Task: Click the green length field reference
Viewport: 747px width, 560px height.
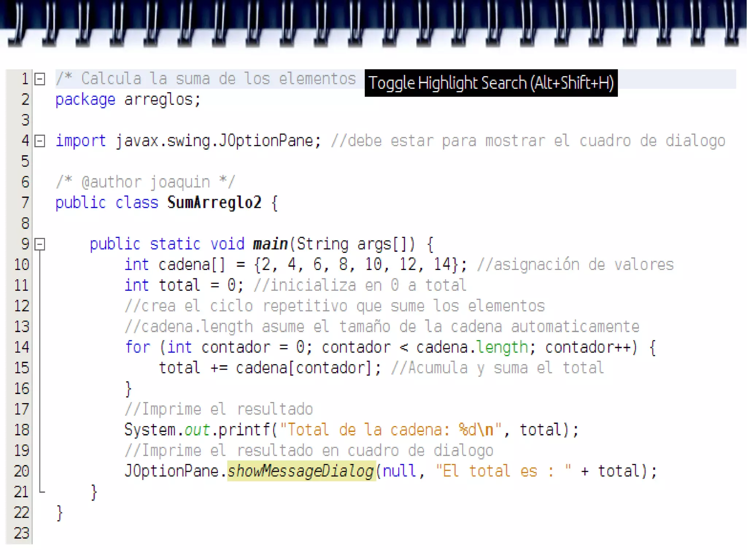Action: (502, 347)
